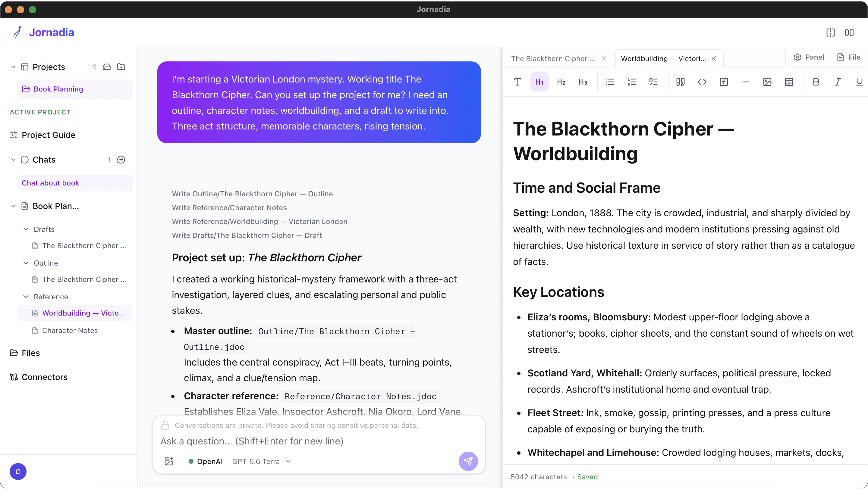The image size is (868, 489).
Task: Collapse the Chats section
Action: pyautogui.click(x=13, y=160)
